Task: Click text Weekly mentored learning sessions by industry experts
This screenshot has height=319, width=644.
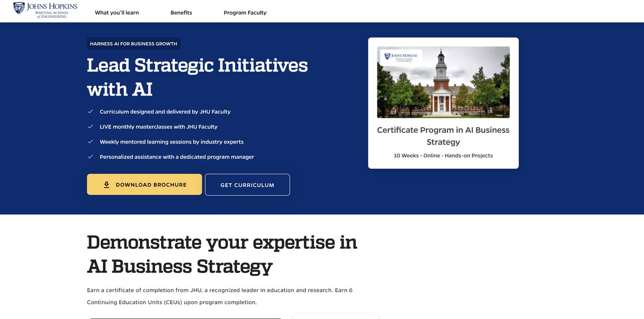Action: [172, 142]
